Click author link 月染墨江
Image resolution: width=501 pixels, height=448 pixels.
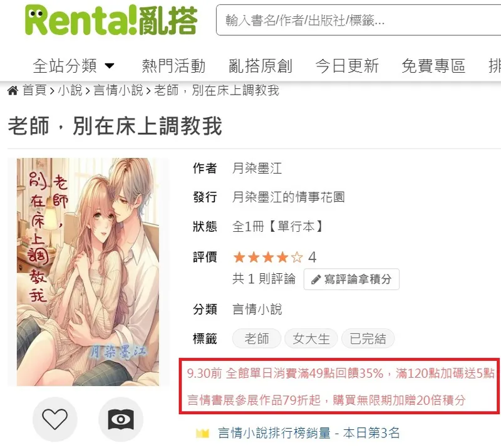point(257,168)
